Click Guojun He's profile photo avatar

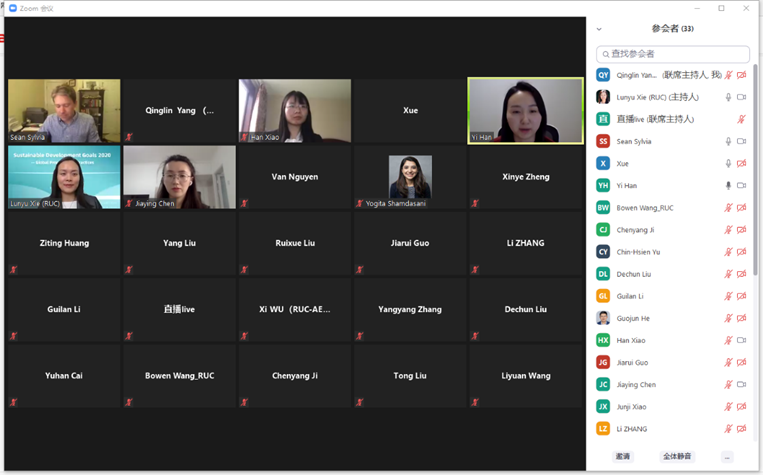coord(603,319)
